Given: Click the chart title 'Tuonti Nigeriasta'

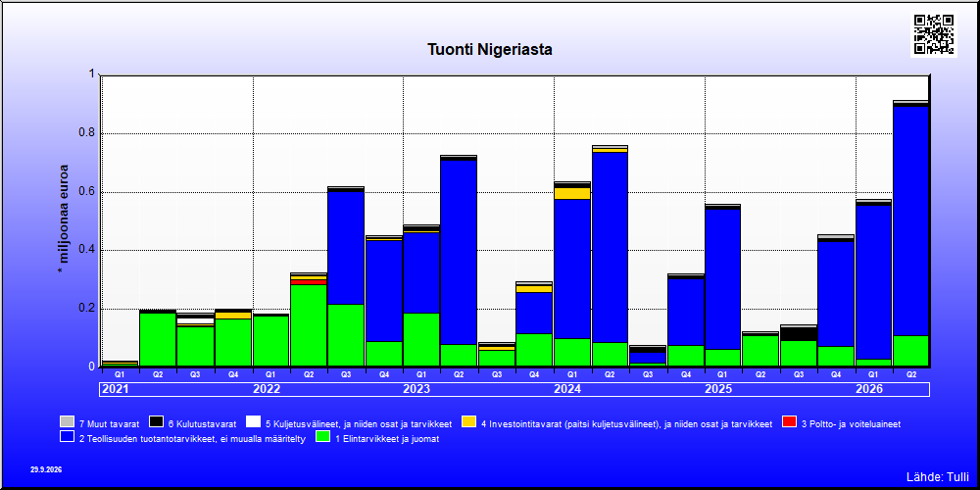Looking at the screenshot, I should point(489,50).
